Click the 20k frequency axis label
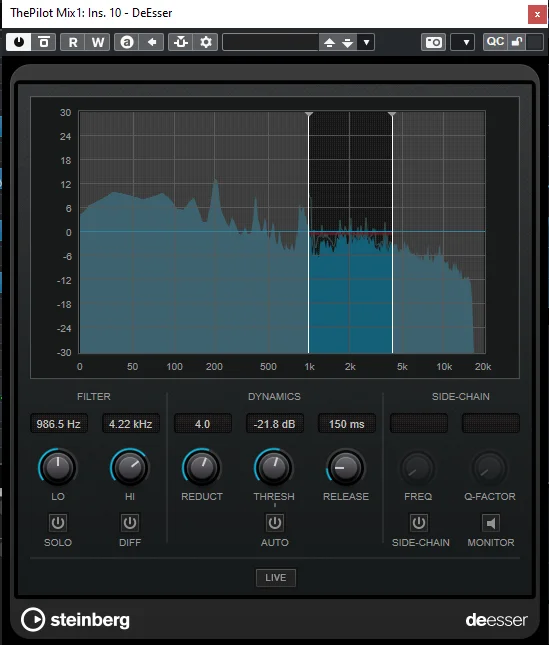The image size is (549, 645). pos(483,367)
